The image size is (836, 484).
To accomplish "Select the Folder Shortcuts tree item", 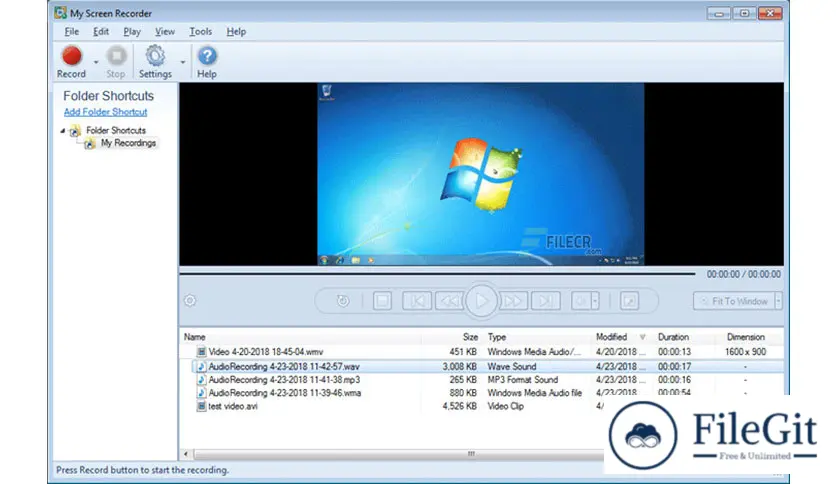I will coord(116,130).
